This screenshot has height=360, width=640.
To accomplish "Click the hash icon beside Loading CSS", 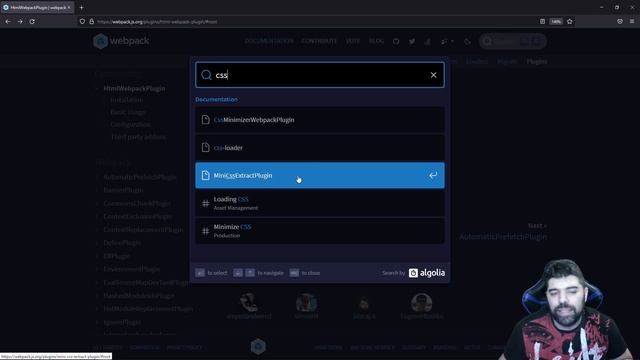I will pyautogui.click(x=205, y=203).
